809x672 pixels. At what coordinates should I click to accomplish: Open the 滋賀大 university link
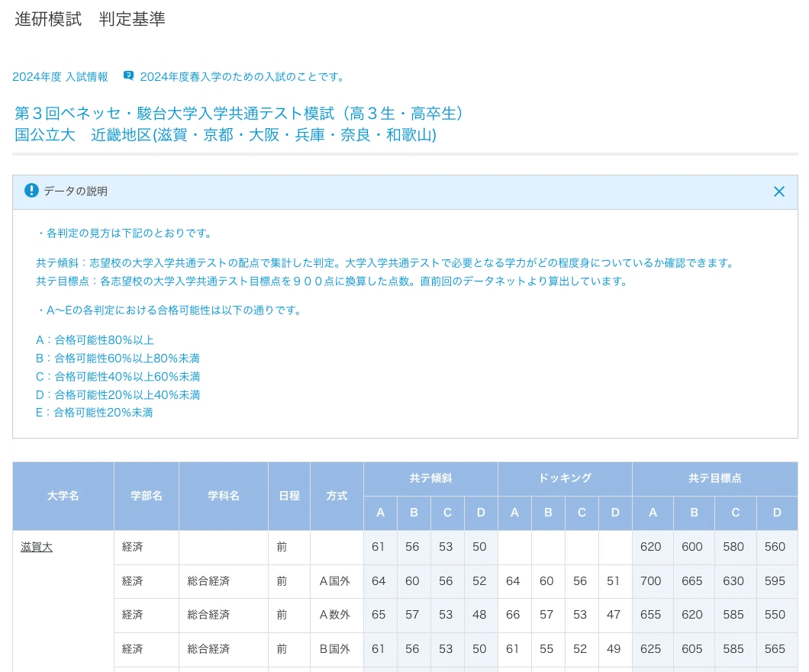click(x=37, y=547)
